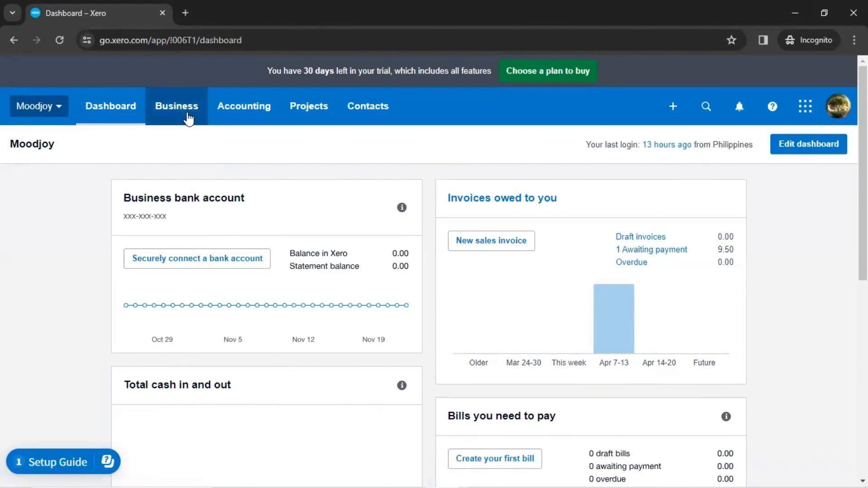Viewport: 868px width, 488px height.
Task: Open the 1 Awaiting payment link
Action: 651,249
